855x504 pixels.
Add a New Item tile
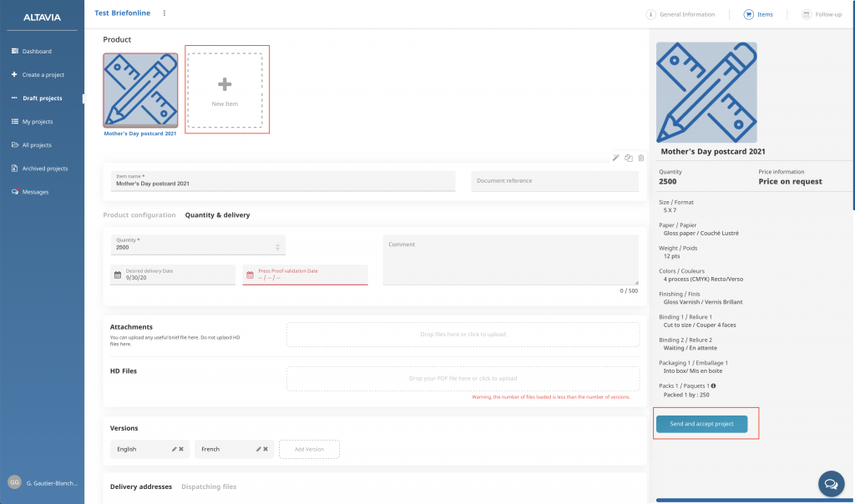click(x=224, y=89)
